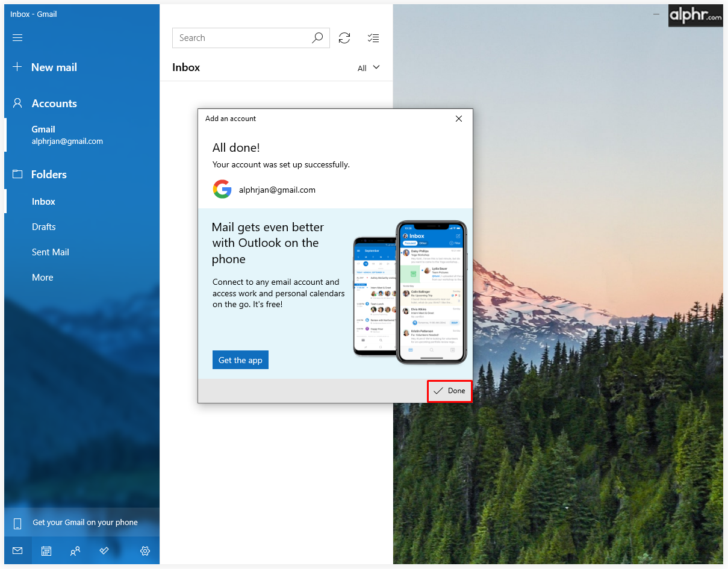Open the People app icon
The width and height of the screenshot is (728, 569).
click(75, 550)
